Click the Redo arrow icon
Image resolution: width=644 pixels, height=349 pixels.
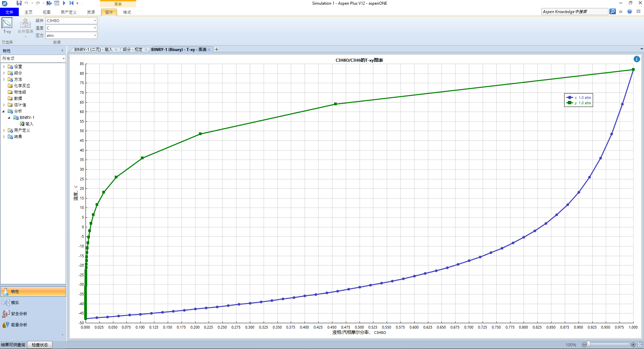click(38, 3)
